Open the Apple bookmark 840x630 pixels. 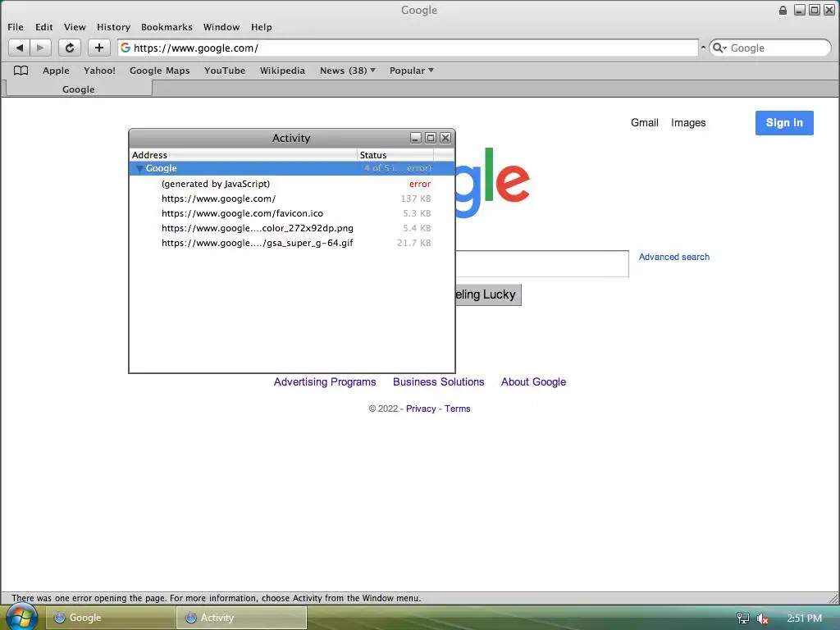[x=57, y=71]
